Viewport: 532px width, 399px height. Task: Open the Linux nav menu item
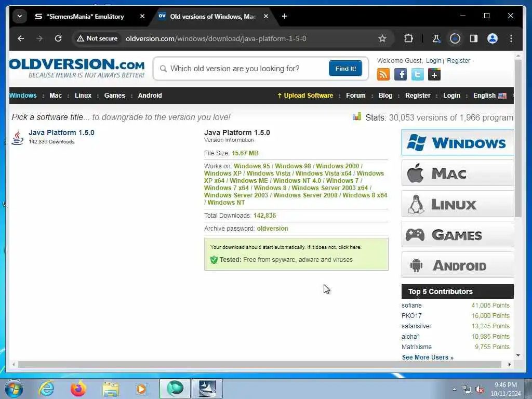[83, 96]
